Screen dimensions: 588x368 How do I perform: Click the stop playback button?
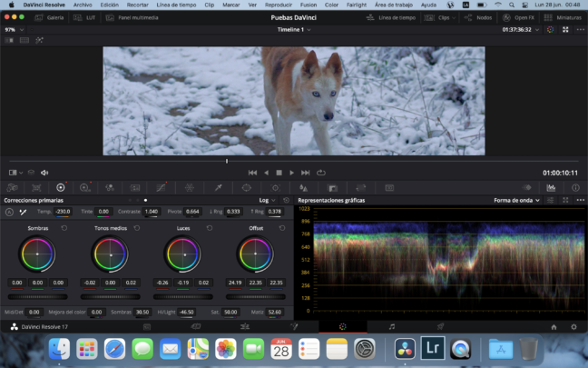coord(279,172)
